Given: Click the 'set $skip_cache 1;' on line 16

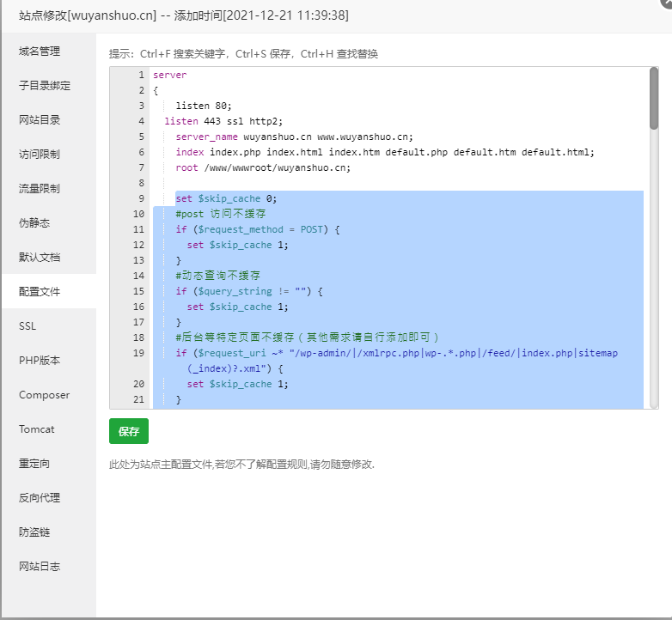Looking at the screenshot, I should [x=237, y=307].
